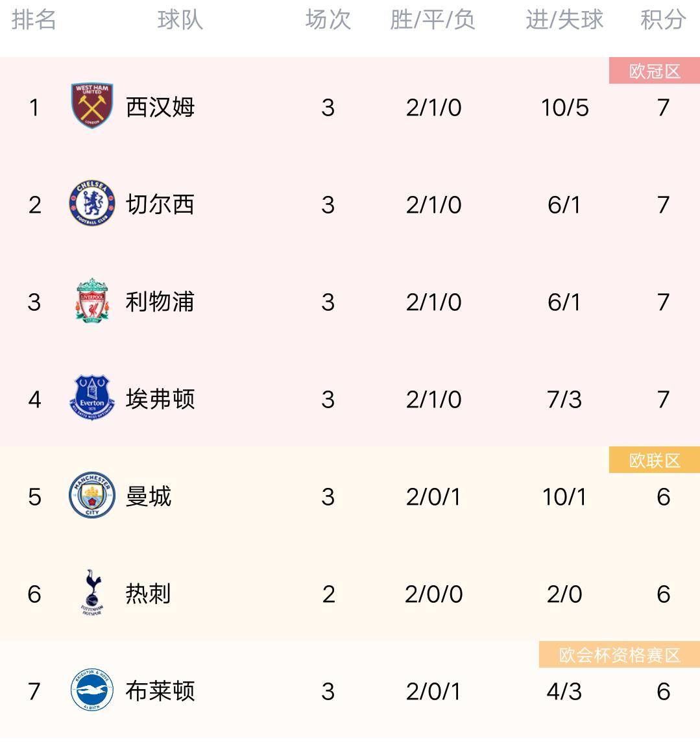Viewport: 700px width, 752px height.
Task: Select the Everton club crest
Action: point(92,398)
